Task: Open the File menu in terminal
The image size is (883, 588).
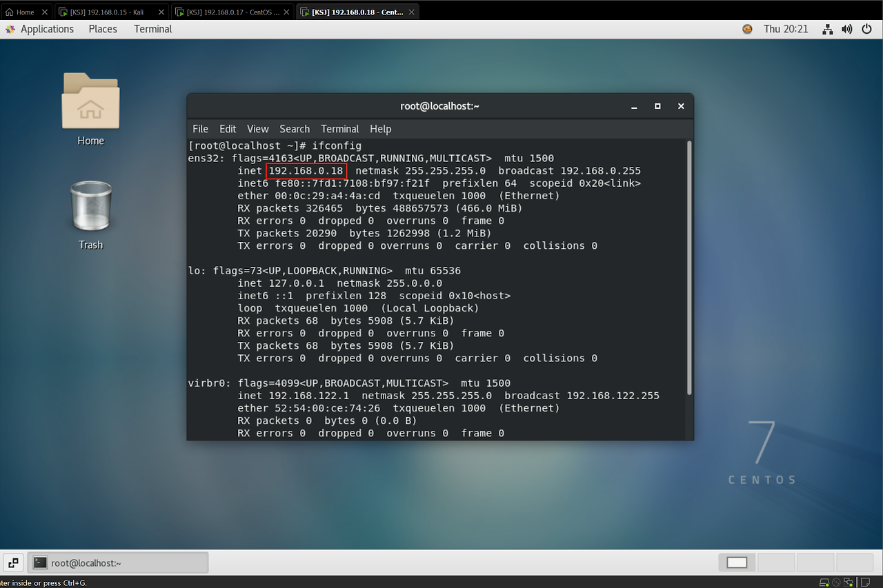Action: pyautogui.click(x=200, y=129)
